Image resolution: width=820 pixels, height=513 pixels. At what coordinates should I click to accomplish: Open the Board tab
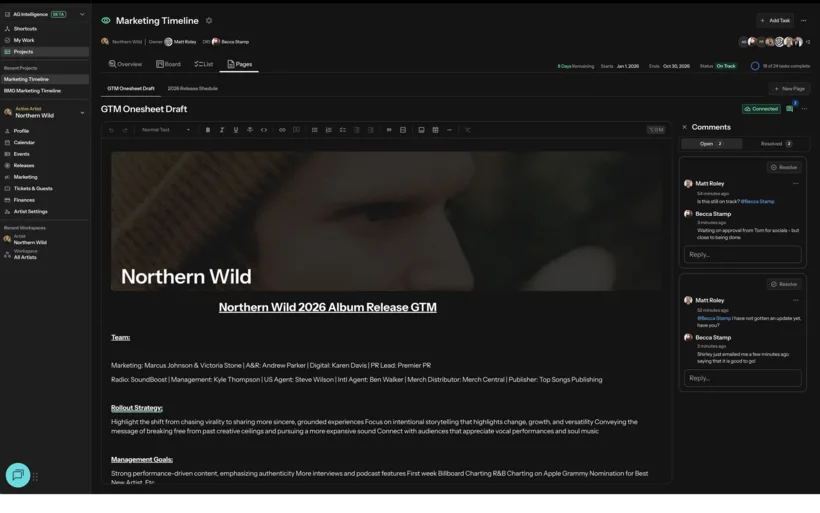coord(168,64)
